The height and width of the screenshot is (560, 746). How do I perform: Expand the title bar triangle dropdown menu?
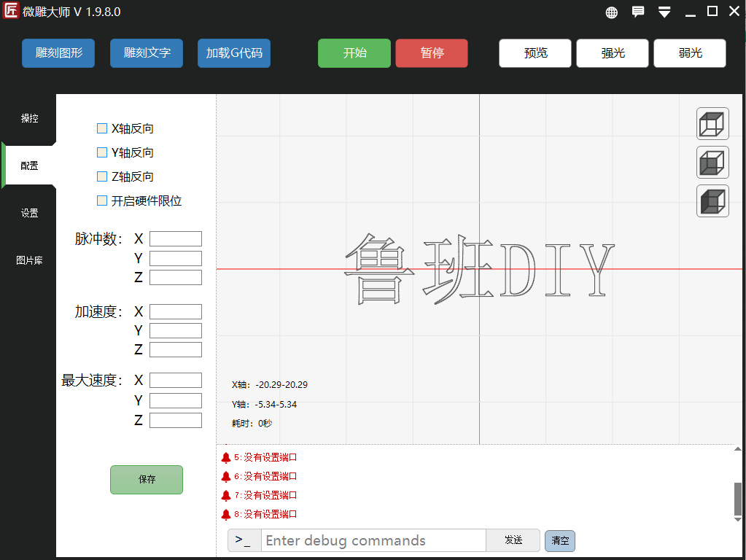tap(664, 12)
